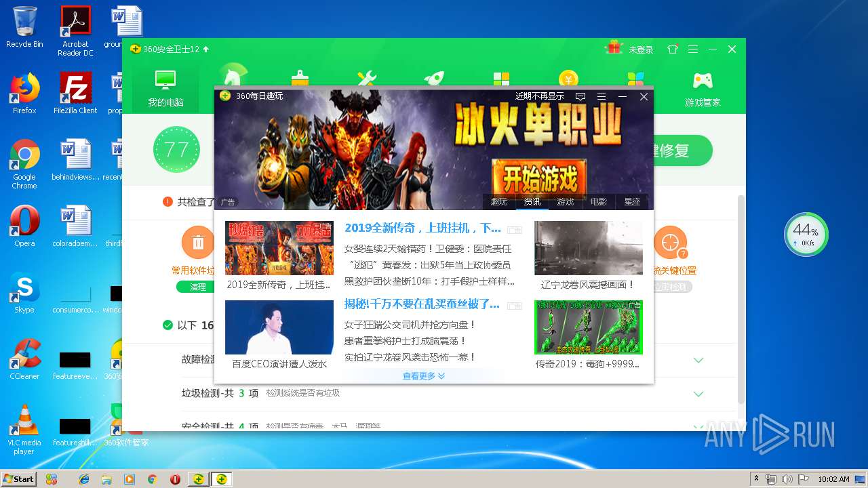Open headline 2019全新传奇，上班挂机
Viewport: 868px width, 488px height.
(x=422, y=228)
